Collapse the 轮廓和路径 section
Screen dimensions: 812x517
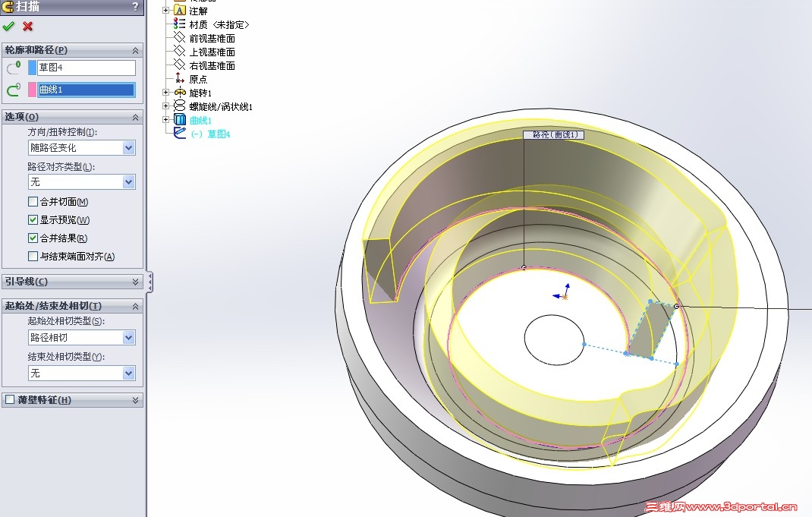pos(135,50)
